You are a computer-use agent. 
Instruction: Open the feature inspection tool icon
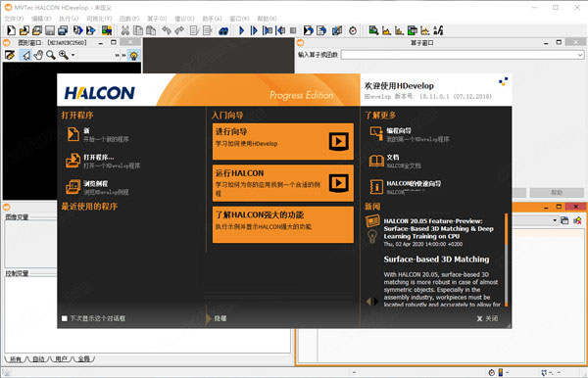pyautogui.click(x=413, y=30)
